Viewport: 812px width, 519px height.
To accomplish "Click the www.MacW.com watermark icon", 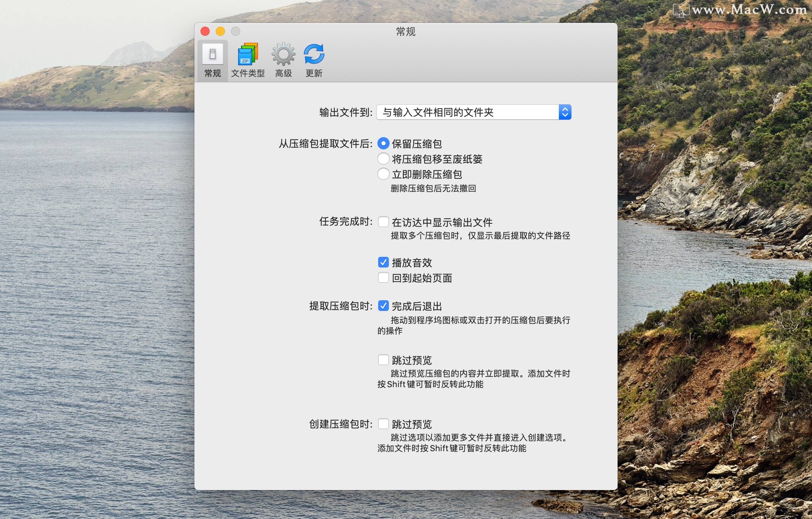I will pyautogui.click(x=682, y=9).
